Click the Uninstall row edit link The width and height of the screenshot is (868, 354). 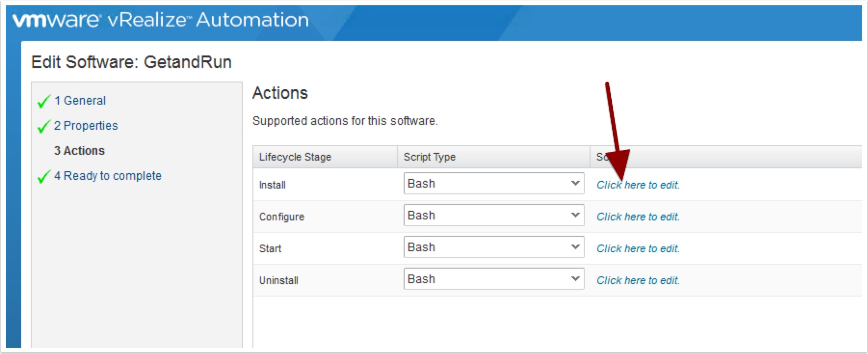tap(638, 281)
